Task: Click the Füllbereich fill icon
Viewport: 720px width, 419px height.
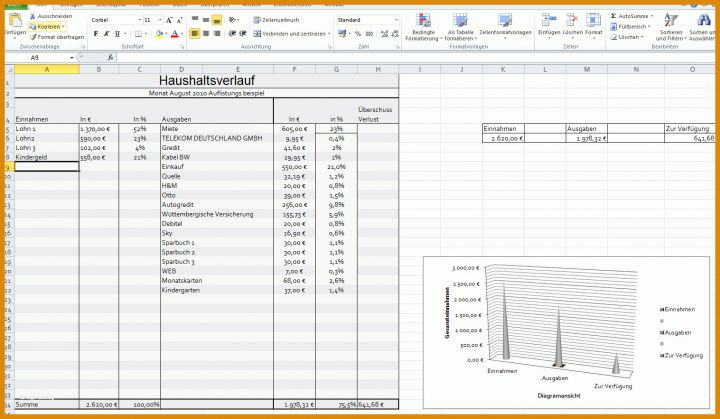Action: pyautogui.click(x=614, y=27)
